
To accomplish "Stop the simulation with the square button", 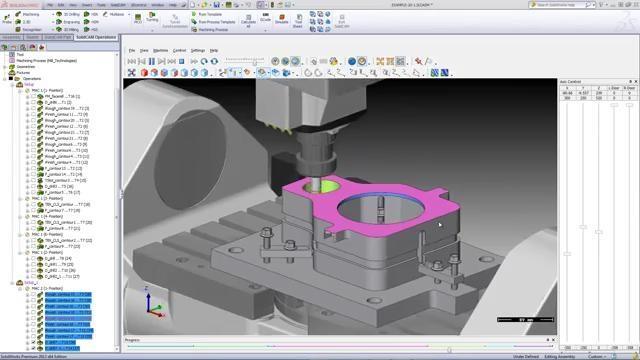I will click(x=182, y=62).
